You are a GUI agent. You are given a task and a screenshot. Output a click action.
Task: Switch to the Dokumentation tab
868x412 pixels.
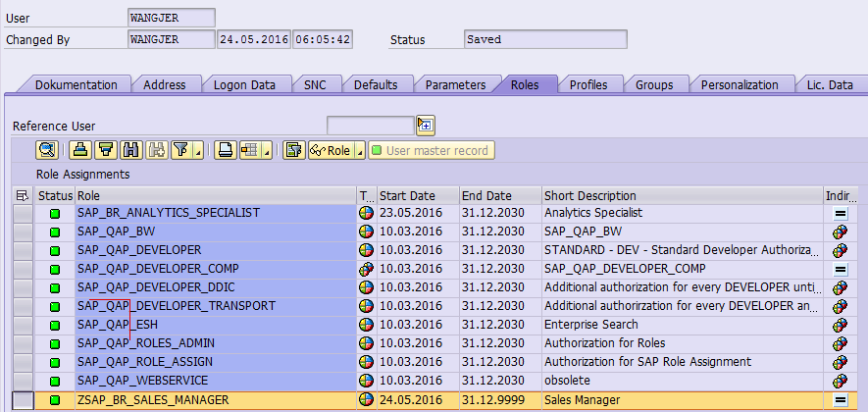tap(77, 84)
